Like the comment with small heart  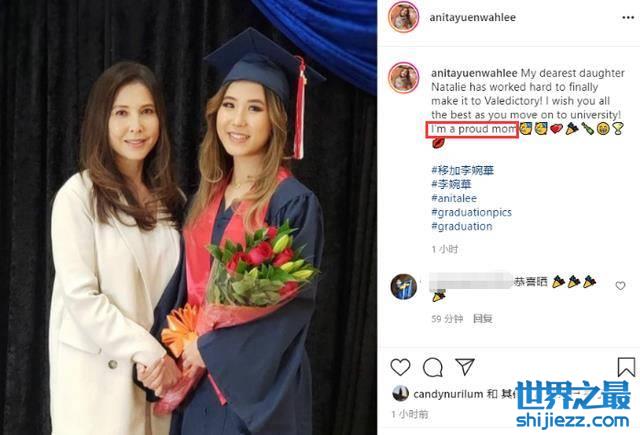[x=620, y=286]
